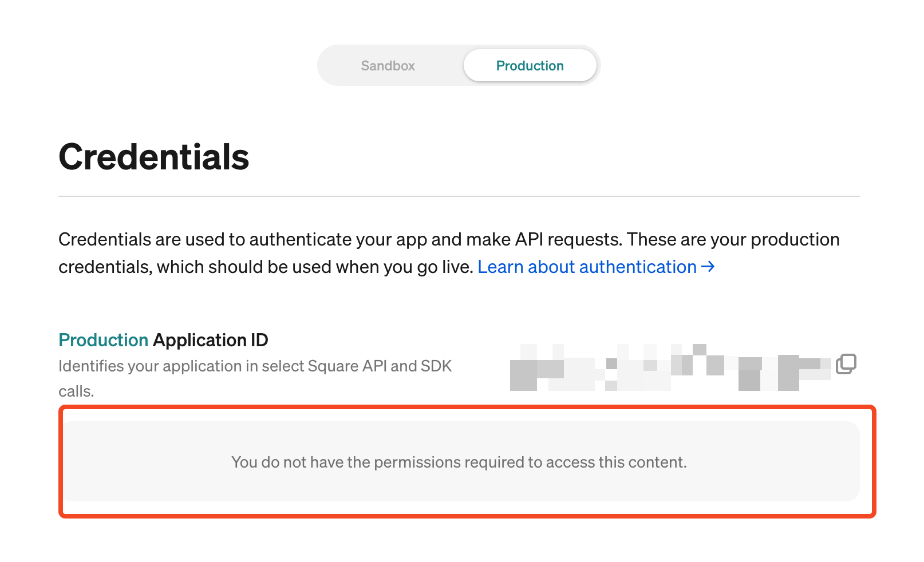This screenshot has height=562, width=924.
Task: Click the text 'These are your production'
Action: 733,239
